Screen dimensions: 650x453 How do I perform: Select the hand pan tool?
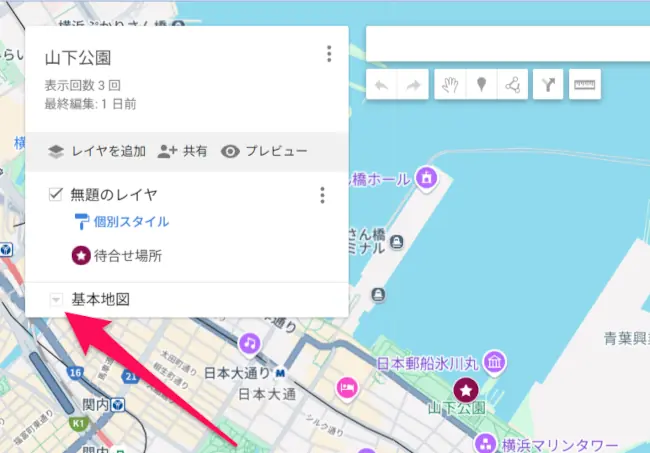click(450, 85)
